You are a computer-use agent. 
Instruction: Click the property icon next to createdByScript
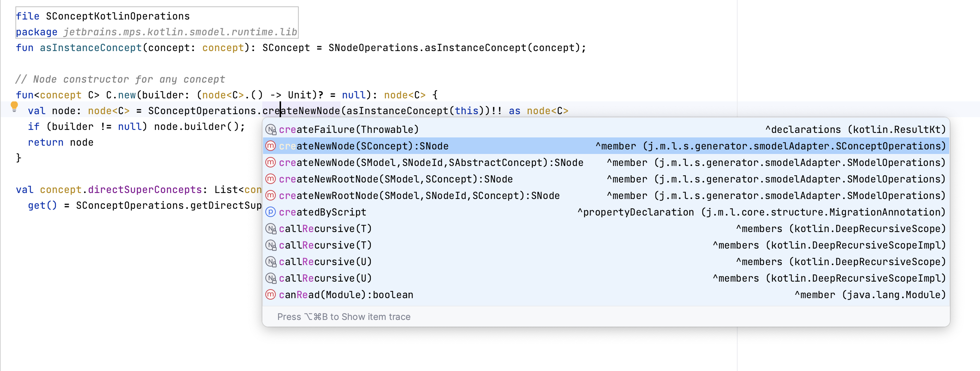coord(270,212)
